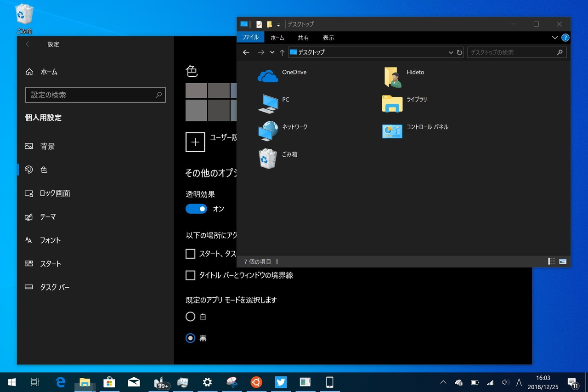Pick the second gray swatch in the top row
Screen dimensions: 588x392
[219, 91]
